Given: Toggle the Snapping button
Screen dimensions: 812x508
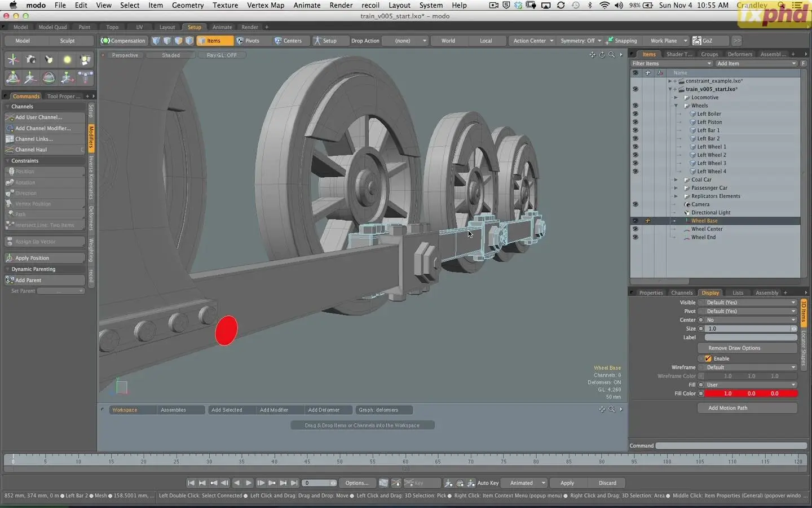Looking at the screenshot, I should tap(621, 41).
